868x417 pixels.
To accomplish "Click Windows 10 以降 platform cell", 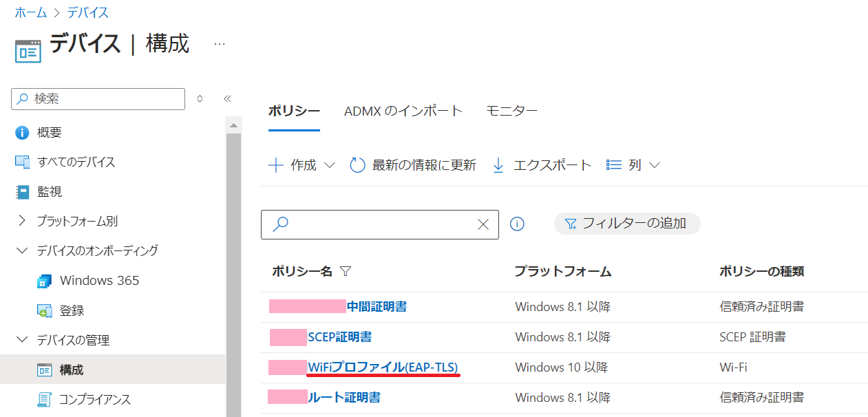I will point(562,367).
